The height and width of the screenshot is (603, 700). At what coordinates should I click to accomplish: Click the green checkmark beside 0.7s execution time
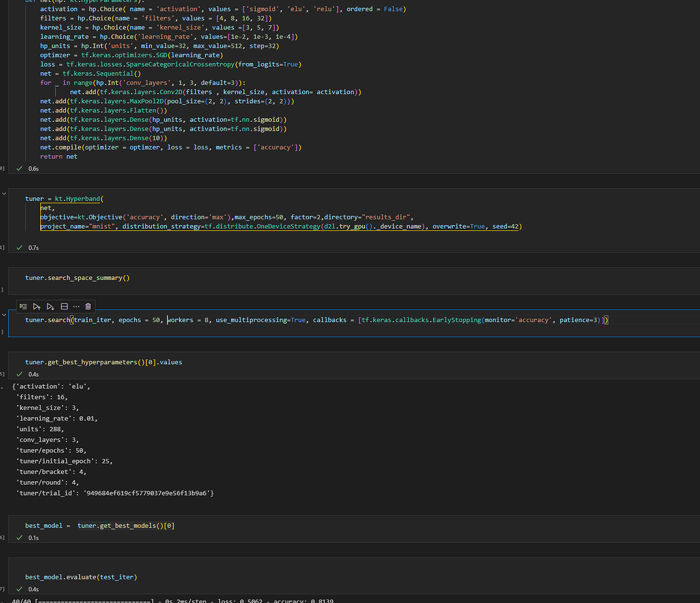20,248
